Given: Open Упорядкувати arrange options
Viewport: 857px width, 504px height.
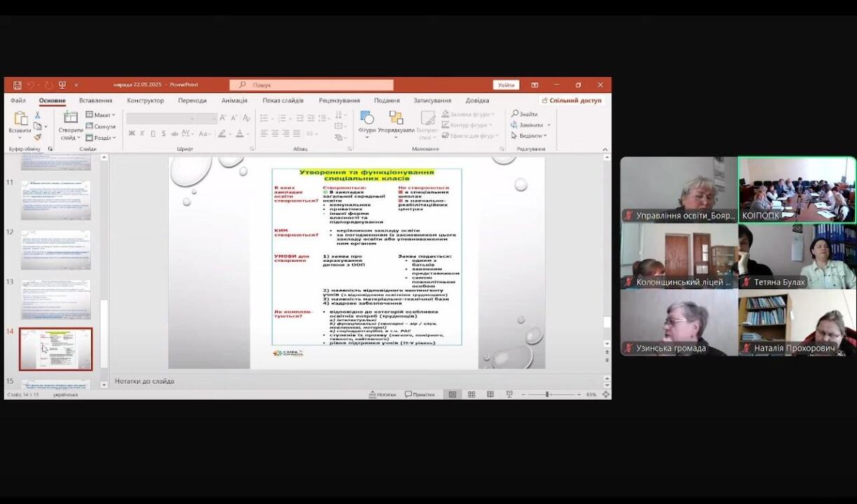Looking at the screenshot, I should (x=396, y=118).
